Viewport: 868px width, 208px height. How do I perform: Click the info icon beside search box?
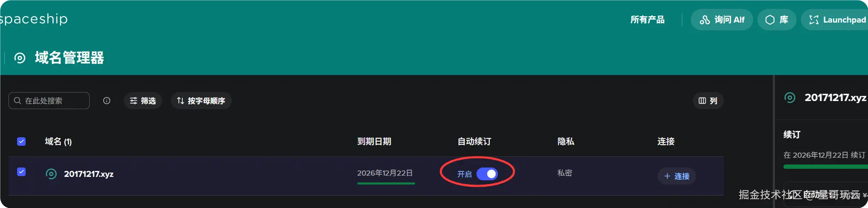pyautogui.click(x=107, y=101)
